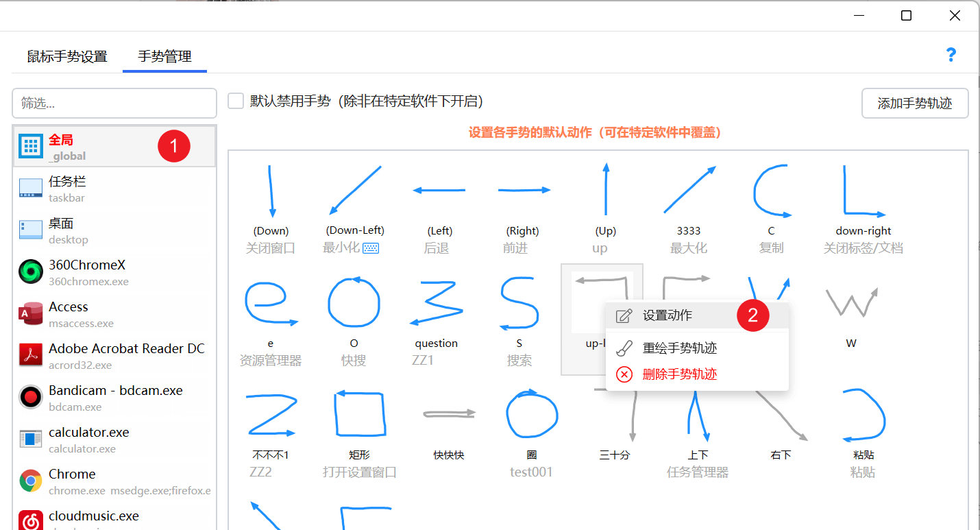This screenshot has height=530, width=980.
Task: Select the question zigzag gesture
Action: 437,302
